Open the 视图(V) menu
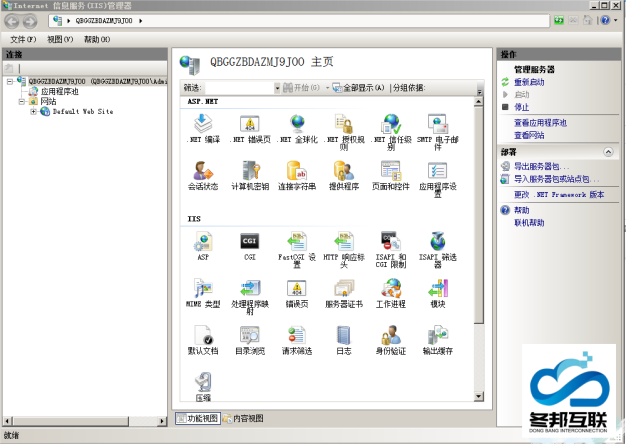 tap(60, 39)
